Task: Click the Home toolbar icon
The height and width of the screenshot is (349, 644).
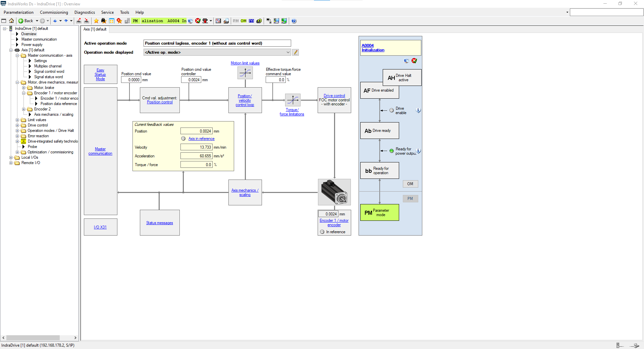Action: point(11,21)
